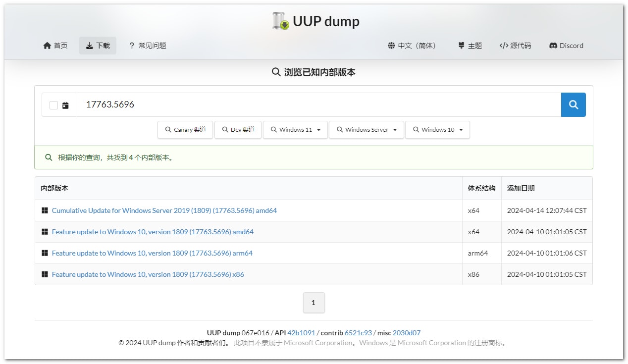The image size is (628, 364).
Task: Click page number 1 button
Action: (314, 303)
